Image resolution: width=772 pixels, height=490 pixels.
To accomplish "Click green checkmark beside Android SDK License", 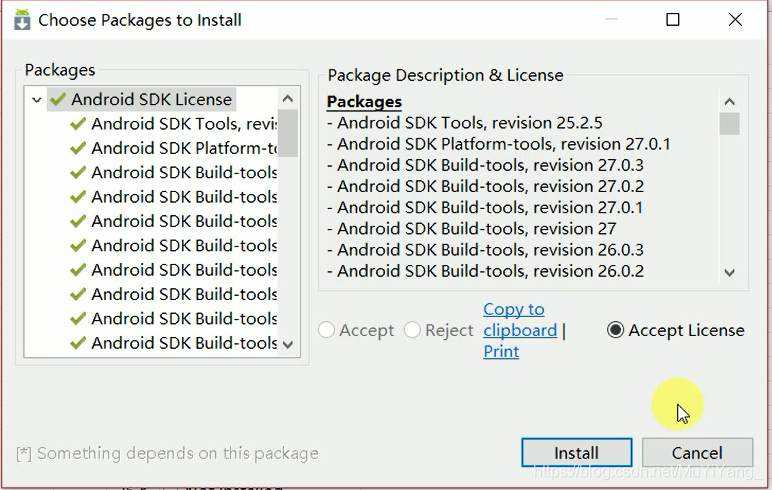I will point(58,99).
